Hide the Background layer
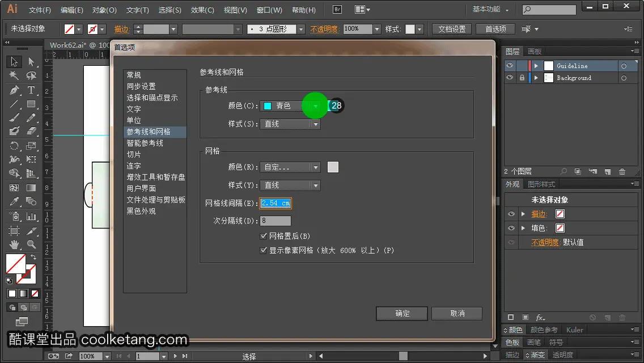This screenshot has width=644, height=363. point(510,78)
